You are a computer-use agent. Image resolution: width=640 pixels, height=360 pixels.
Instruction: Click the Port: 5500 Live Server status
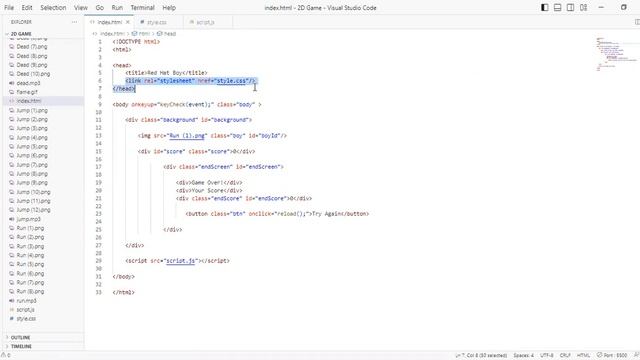[612, 355]
